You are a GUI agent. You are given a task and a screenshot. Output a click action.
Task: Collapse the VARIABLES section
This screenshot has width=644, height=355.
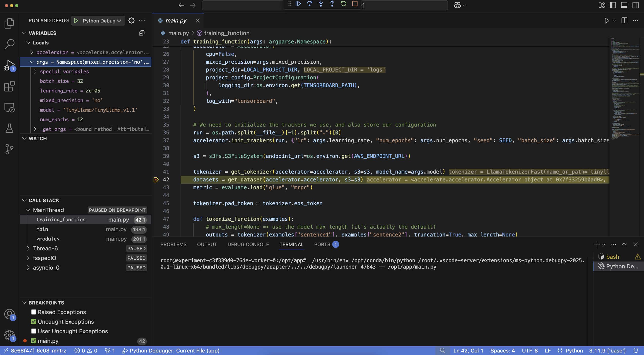tap(25, 33)
